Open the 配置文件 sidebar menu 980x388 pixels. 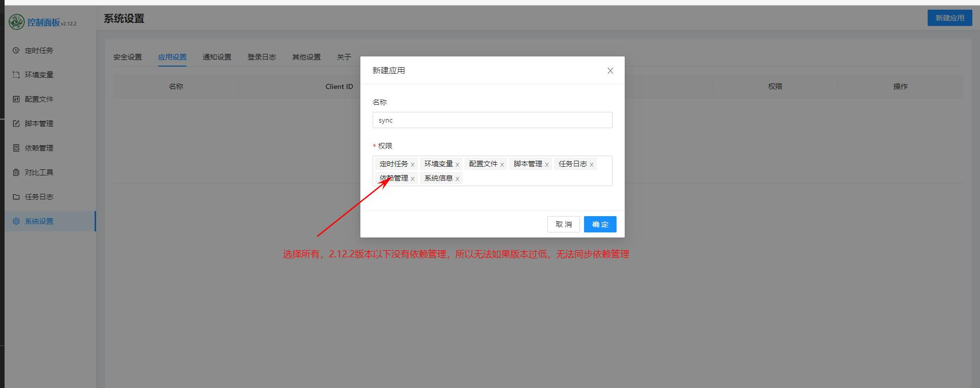coord(50,99)
